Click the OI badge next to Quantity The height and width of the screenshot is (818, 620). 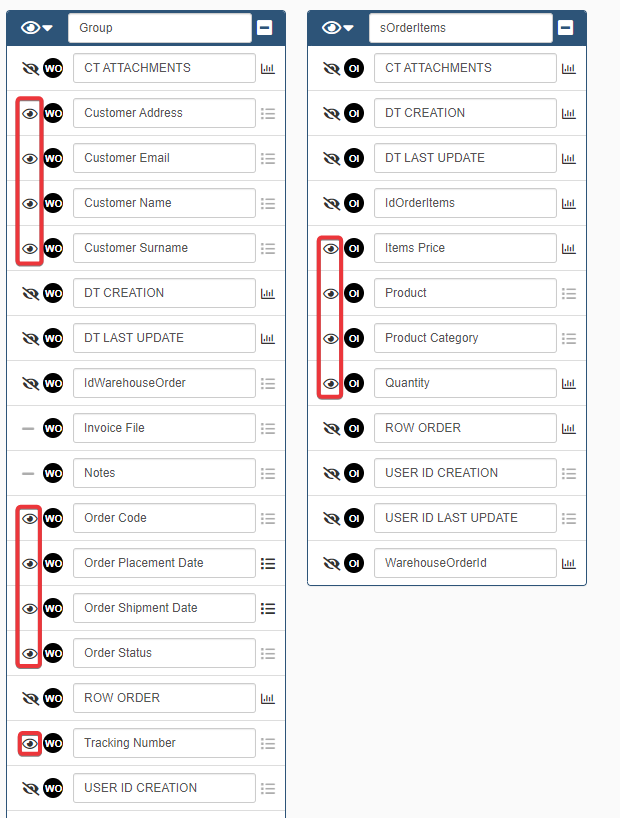click(354, 383)
